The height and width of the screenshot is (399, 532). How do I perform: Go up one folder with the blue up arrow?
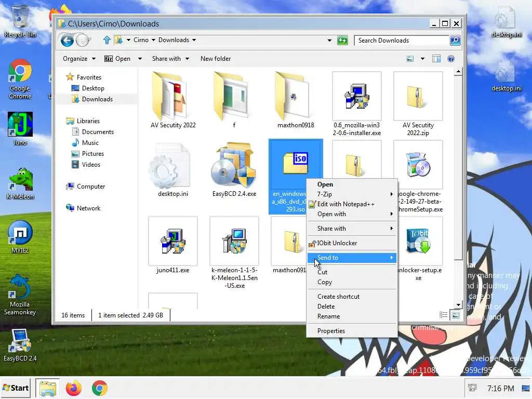pos(107,40)
